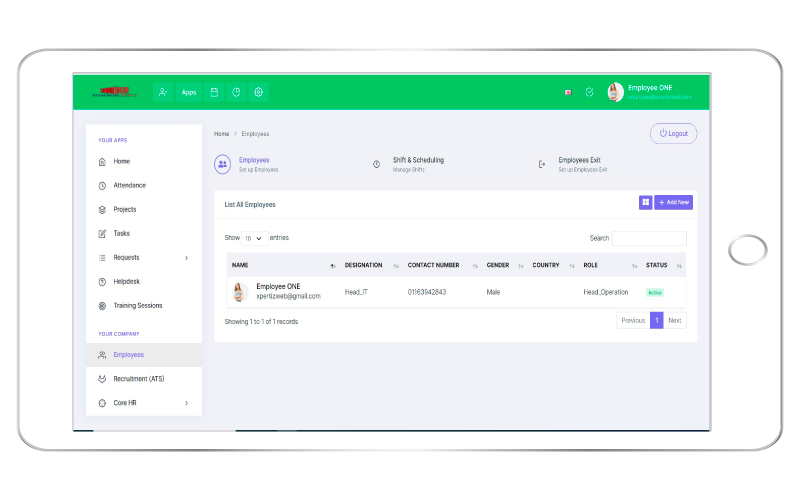The height and width of the screenshot is (500, 800).
Task: Open the show entries count dropdown
Action: click(x=254, y=238)
